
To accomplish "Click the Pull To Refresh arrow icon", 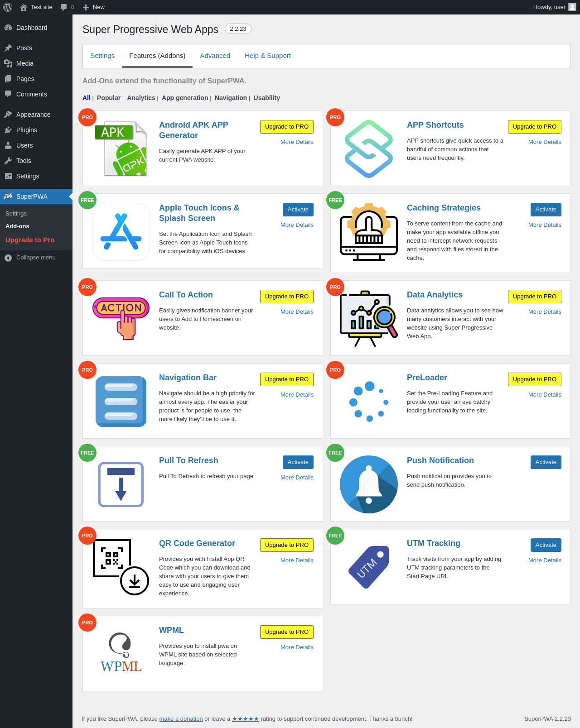I will click(x=121, y=484).
